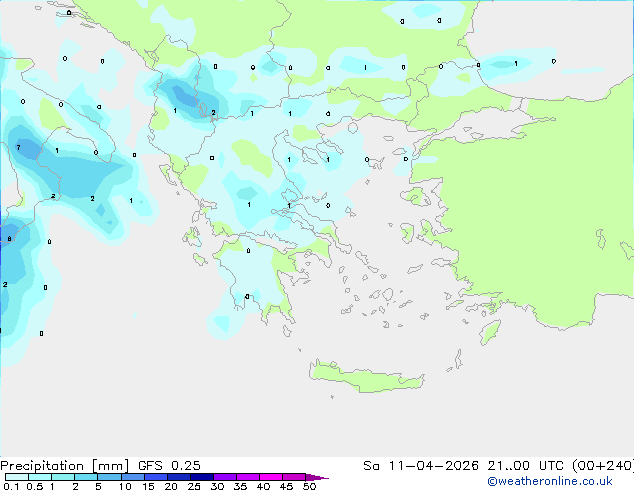Click the precipitation value '8' on the map
634x490 pixels.
click(x=9, y=239)
